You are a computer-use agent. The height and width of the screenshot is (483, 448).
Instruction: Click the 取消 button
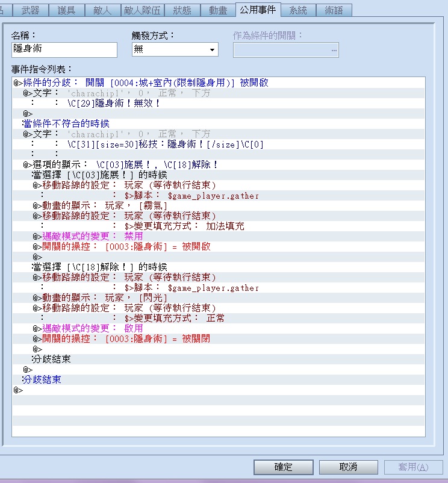point(348,467)
